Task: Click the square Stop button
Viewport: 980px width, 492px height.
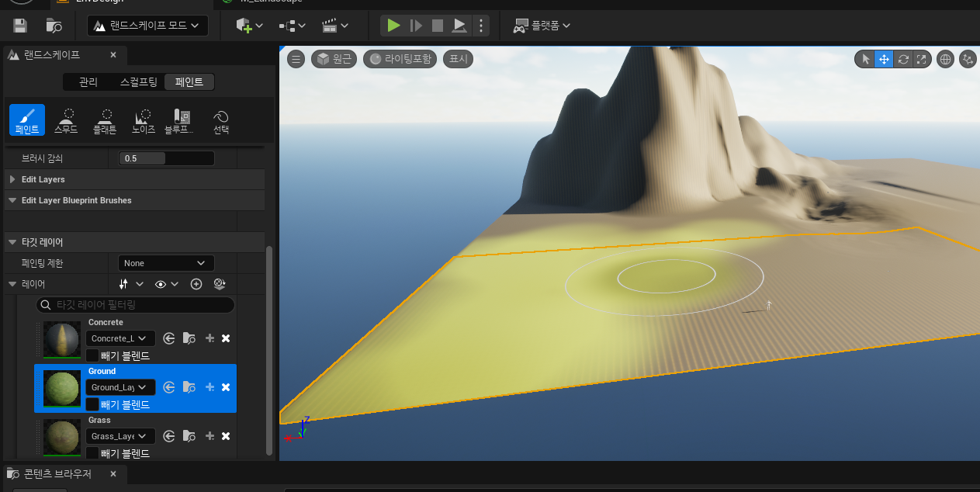Action: (x=438, y=26)
